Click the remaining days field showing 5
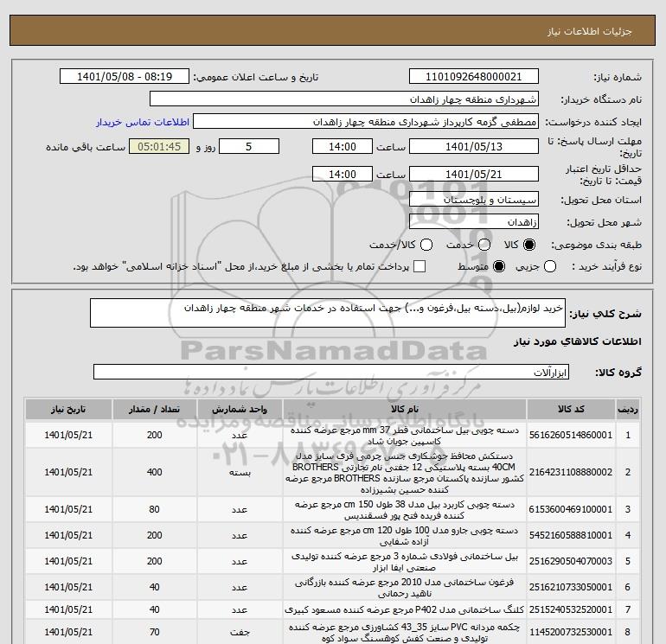The width and height of the screenshot is (666, 644). coord(249,147)
